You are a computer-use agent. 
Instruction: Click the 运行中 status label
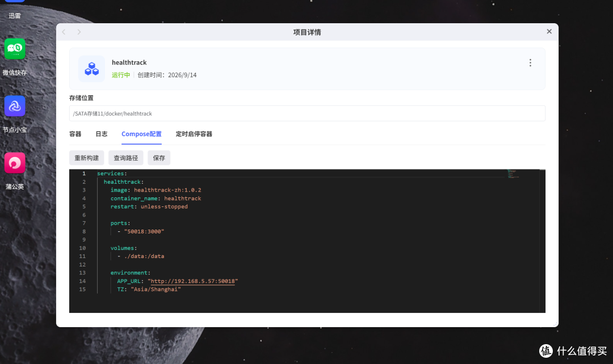tap(121, 75)
